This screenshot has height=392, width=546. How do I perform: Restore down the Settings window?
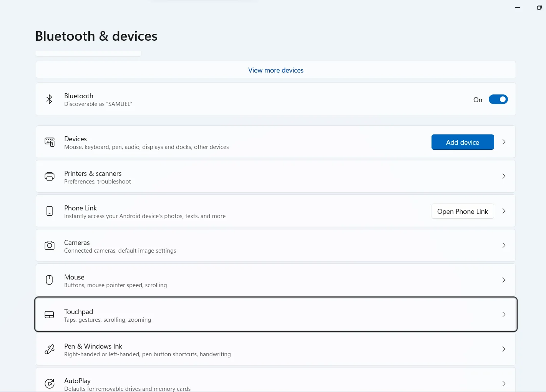click(x=539, y=7)
